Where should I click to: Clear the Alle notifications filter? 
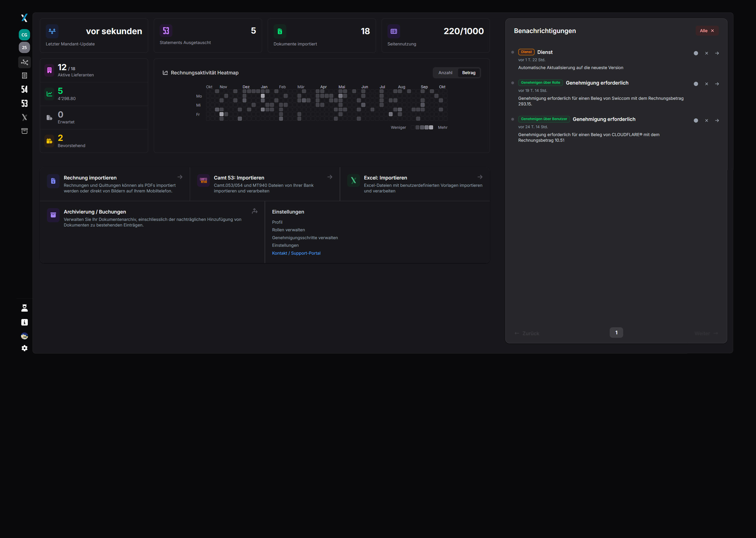712,31
